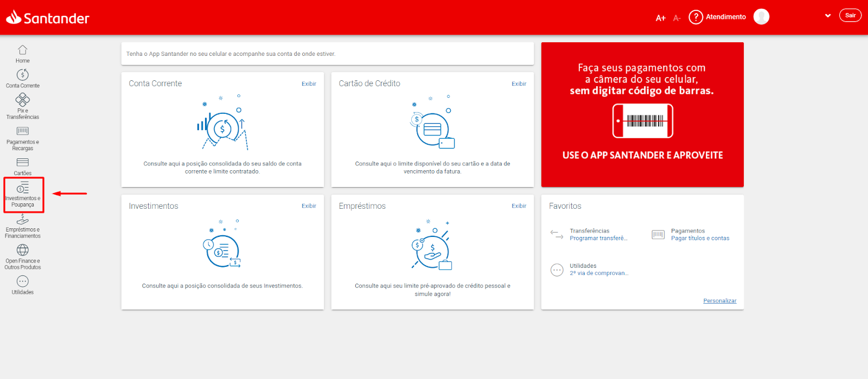
Task: Show Conta Corrente balance with Exibir
Action: point(309,83)
